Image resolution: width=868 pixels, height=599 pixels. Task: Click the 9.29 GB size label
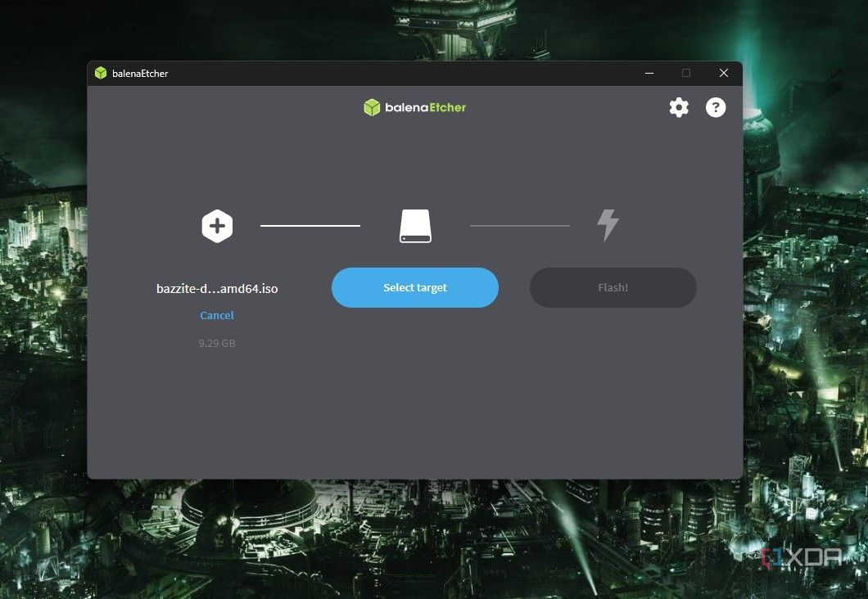pos(217,343)
